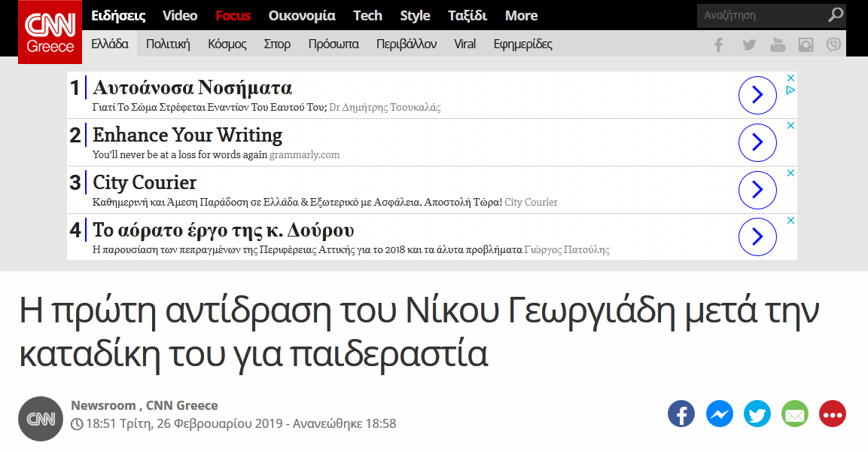868x452 pixels.
Task: Go to Κόσμος section
Action: pos(227,44)
